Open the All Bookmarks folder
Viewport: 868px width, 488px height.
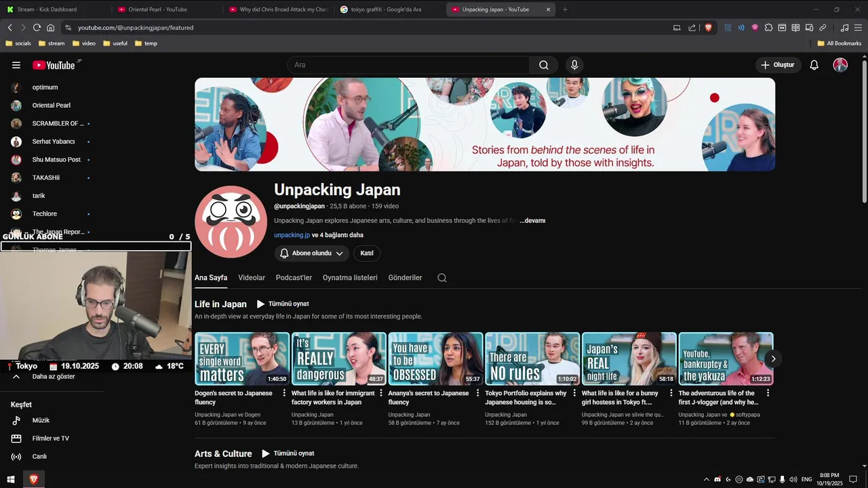840,43
